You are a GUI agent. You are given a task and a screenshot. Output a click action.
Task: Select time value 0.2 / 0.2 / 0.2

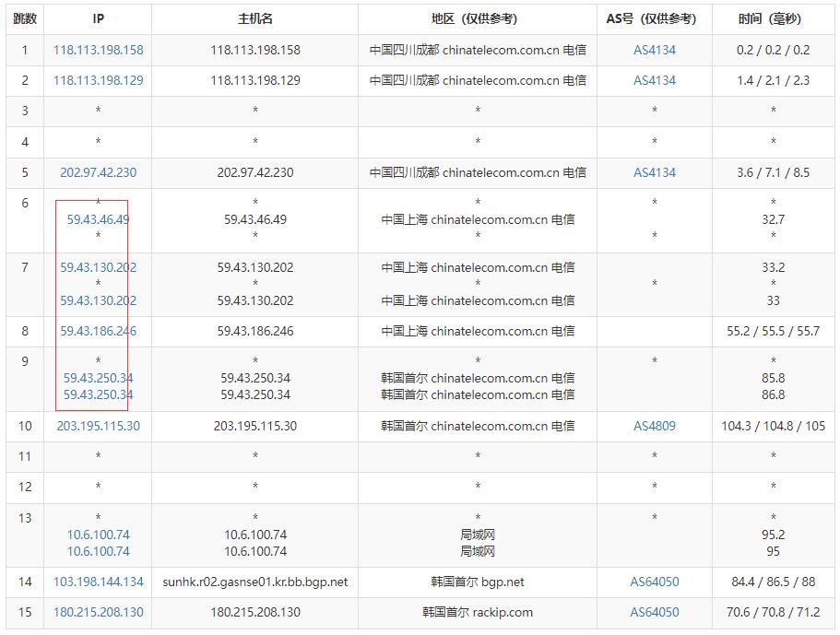(x=773, y=50)
